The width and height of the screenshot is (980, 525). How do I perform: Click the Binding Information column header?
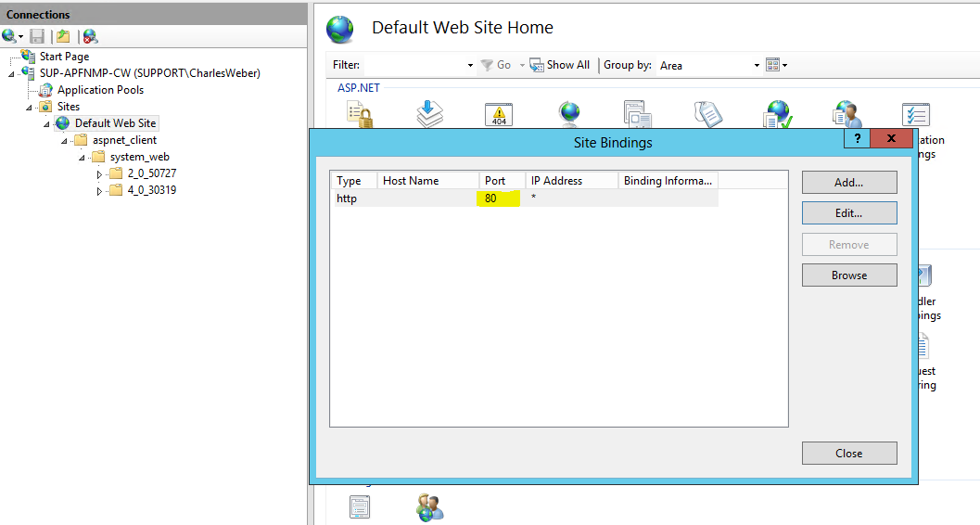pyautogui.click(x=668, y=181)
